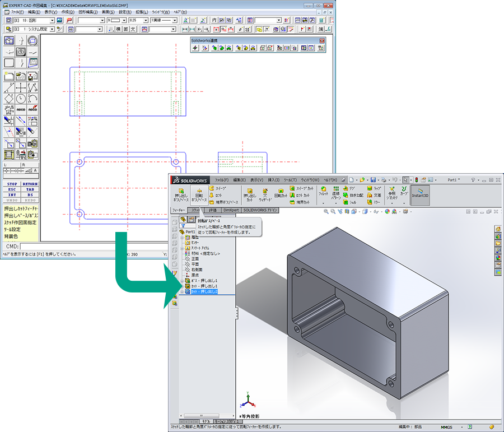
Task: Select the dimension drawing tool
Action: (9, 110)
